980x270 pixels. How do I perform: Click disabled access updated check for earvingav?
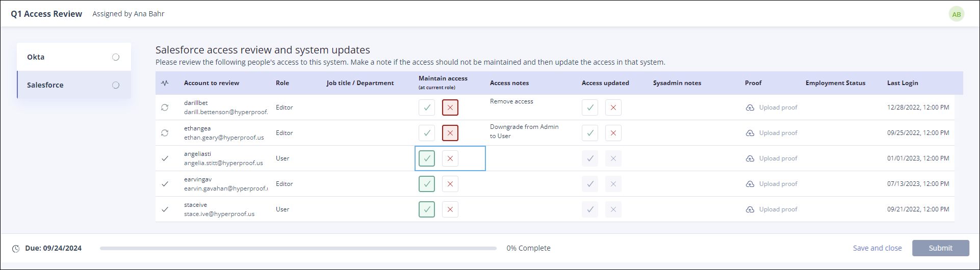(x=590, y=184)
